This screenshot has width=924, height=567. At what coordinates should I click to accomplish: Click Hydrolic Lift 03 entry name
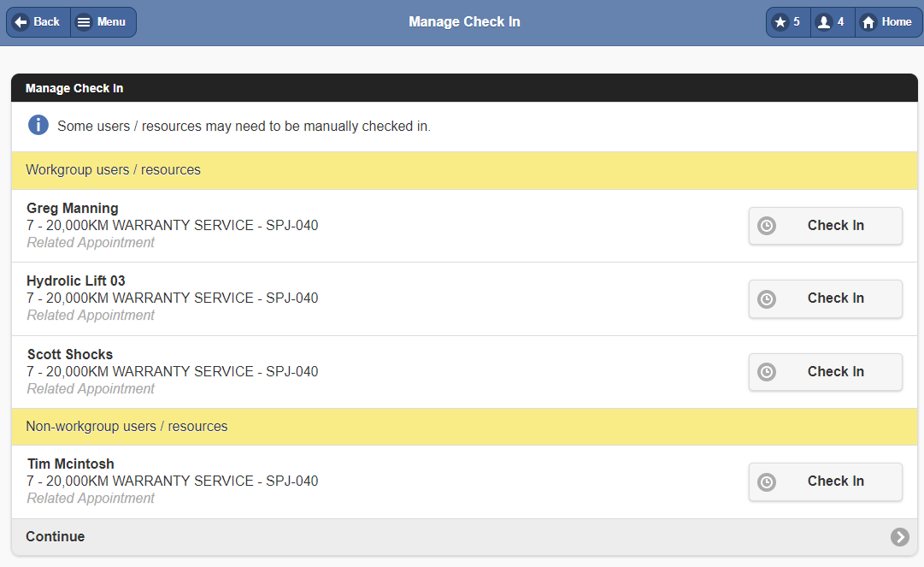coord(76,281)
